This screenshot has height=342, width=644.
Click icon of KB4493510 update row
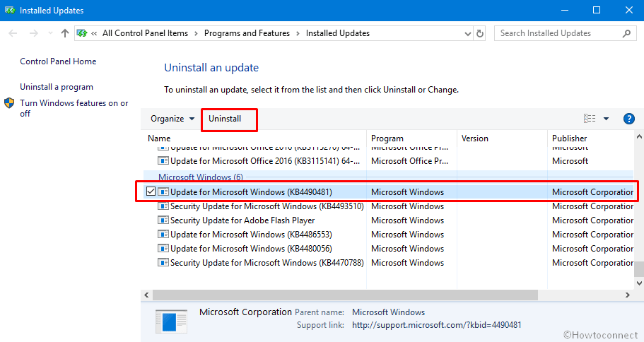coord(163,206)
